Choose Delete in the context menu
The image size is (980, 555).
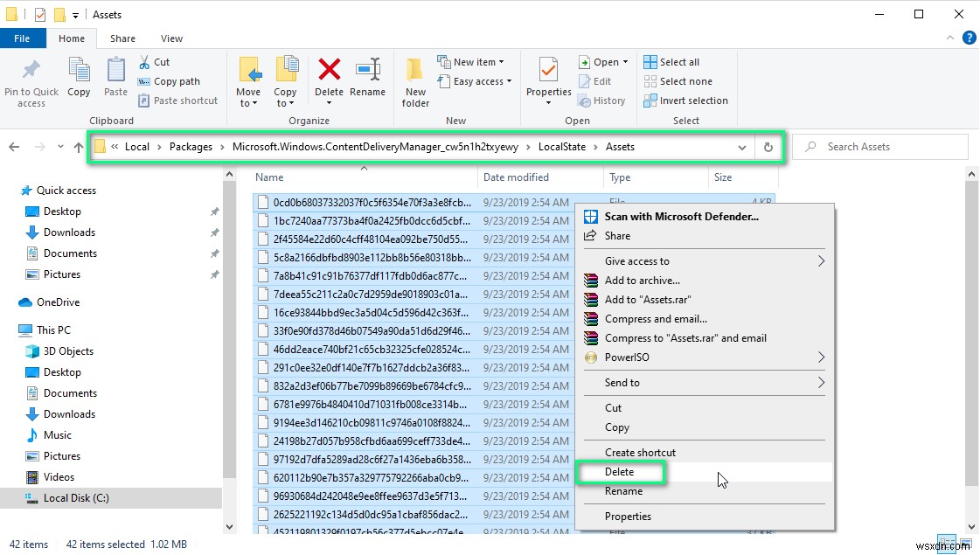point(705,472)
